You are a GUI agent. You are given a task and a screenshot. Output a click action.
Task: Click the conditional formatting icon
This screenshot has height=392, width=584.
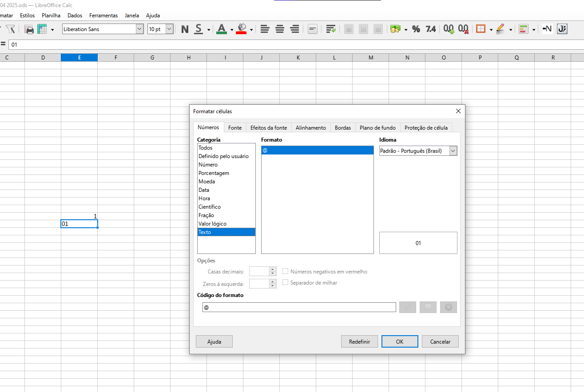tap(524, 29)
